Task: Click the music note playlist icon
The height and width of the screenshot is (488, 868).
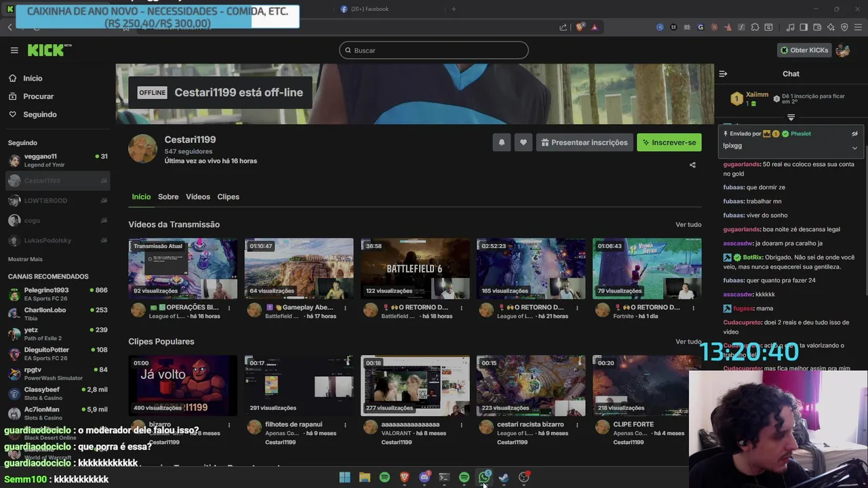Action: tap(790, 27)
